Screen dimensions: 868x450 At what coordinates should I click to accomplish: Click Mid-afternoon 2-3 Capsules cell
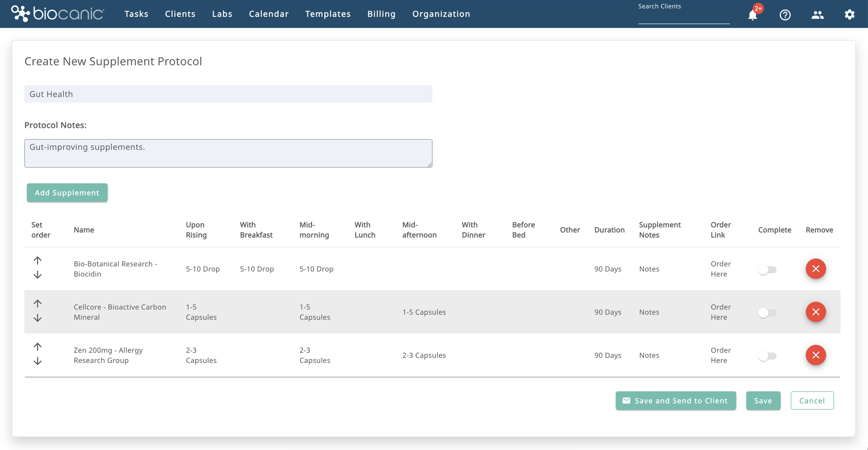[424, 355]
